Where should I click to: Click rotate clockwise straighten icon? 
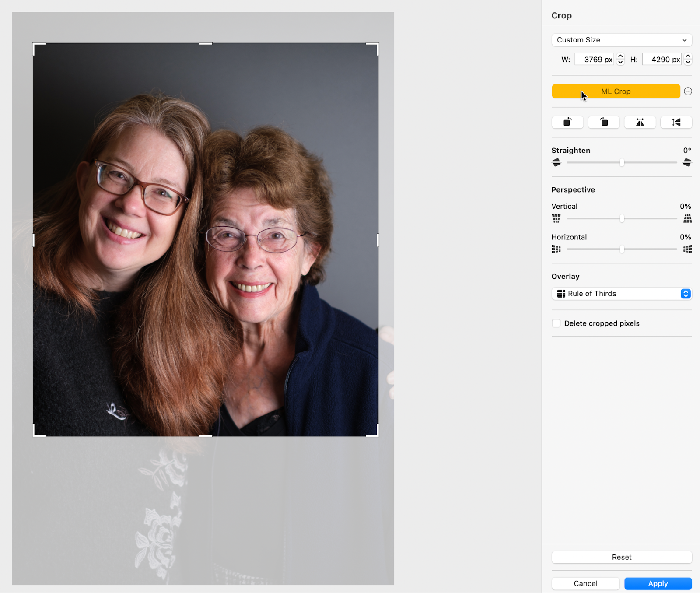pyautogui.click(x=687, y=163)
